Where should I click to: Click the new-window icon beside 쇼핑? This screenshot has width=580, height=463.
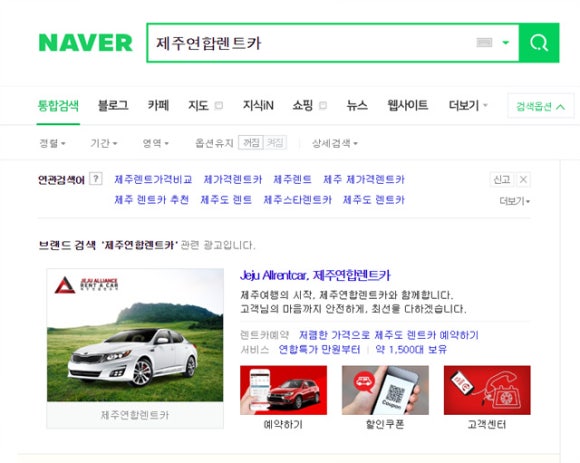(x=323, y=106)
